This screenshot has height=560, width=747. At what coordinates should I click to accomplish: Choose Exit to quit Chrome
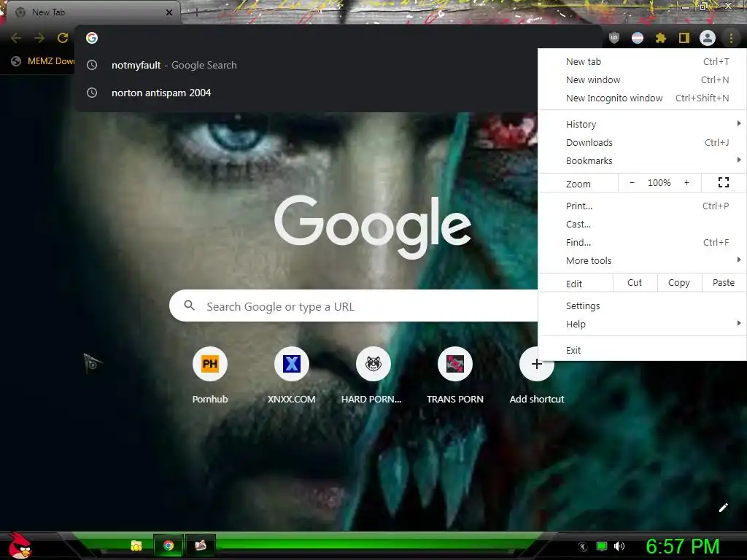click(x=642, y=350)
